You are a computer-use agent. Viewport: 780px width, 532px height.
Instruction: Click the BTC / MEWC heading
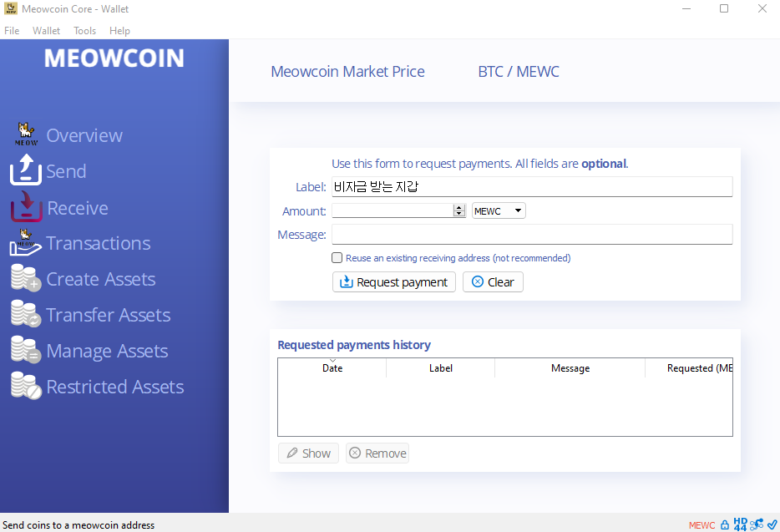[519, 72]
